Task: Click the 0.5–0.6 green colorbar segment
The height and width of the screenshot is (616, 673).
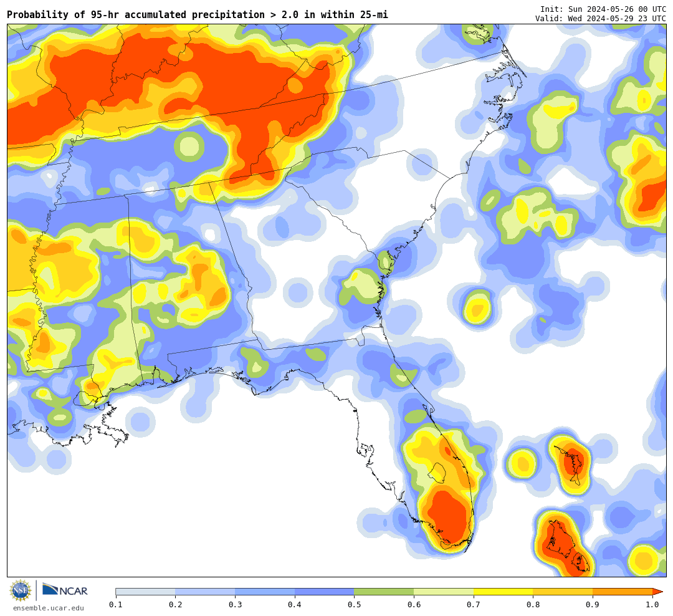Action: tap(384, 592)
